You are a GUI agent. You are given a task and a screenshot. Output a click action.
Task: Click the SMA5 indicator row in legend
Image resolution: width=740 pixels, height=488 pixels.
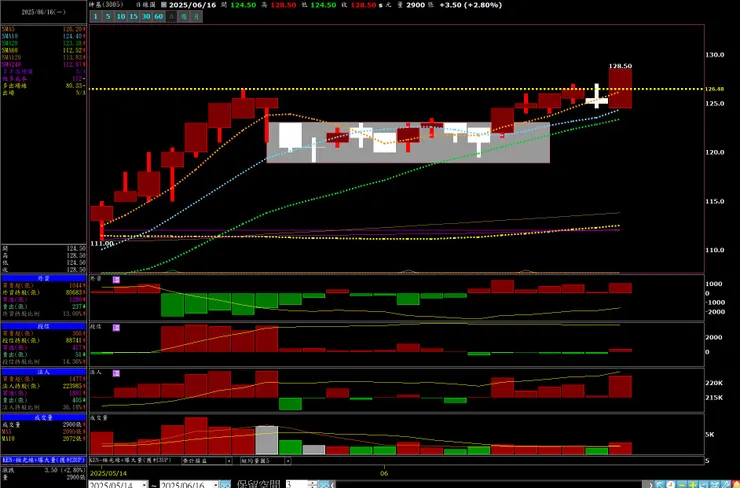43,29
